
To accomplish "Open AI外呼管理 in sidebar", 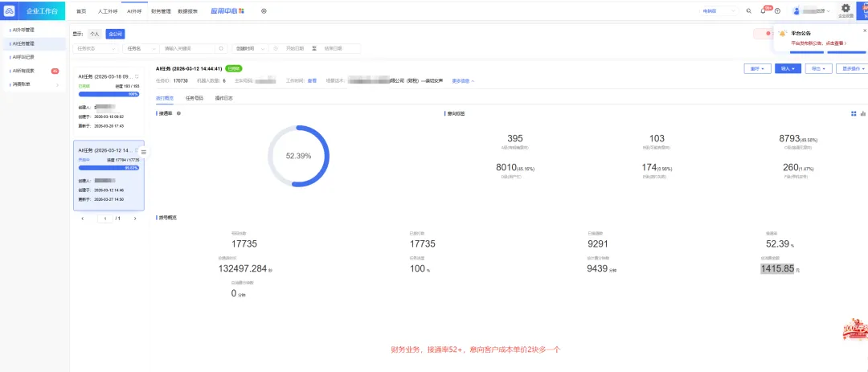I will point(33,30).
